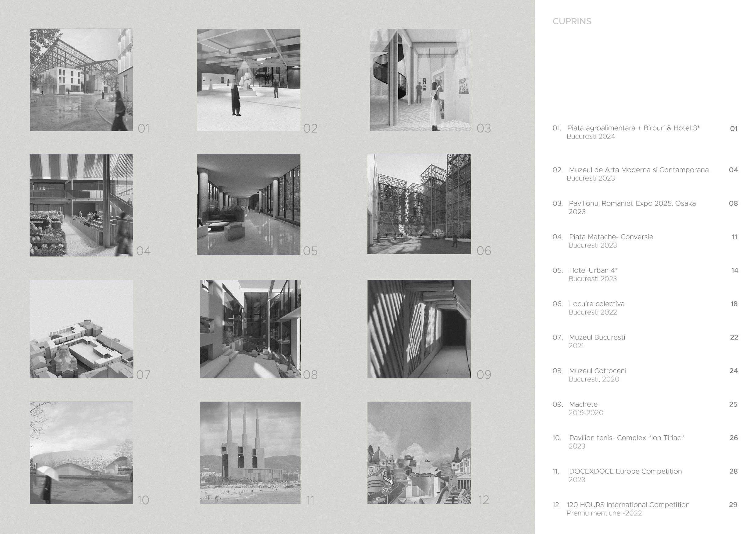Viewport: 756px width, 534px height.
Task: Click thumbnail 10 tennis pavilion render
Action: tap(81, 453)
